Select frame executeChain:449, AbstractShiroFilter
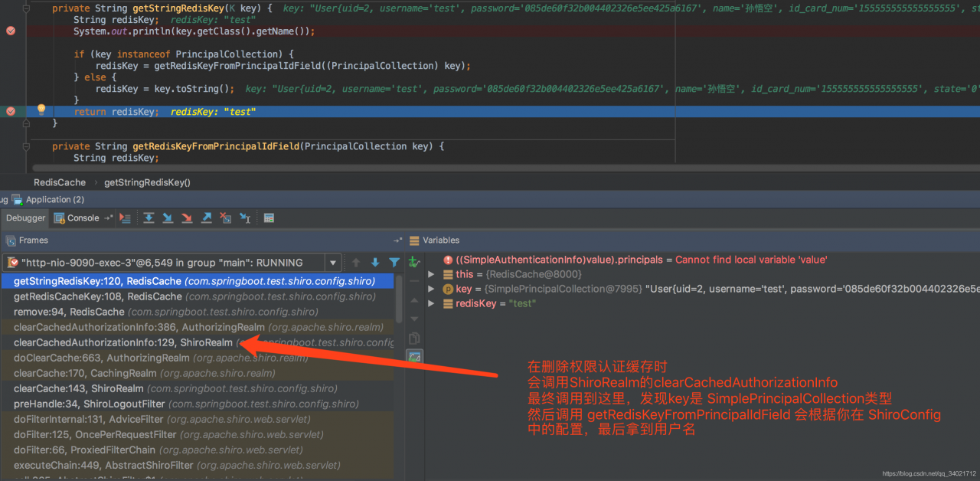980x481 pixels. (198, 465)
